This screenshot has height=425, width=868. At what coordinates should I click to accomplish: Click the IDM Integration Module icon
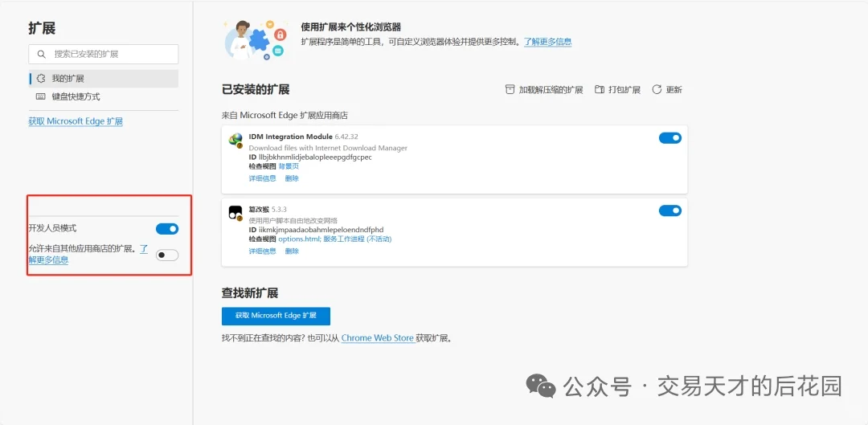[x=235, y=141]
